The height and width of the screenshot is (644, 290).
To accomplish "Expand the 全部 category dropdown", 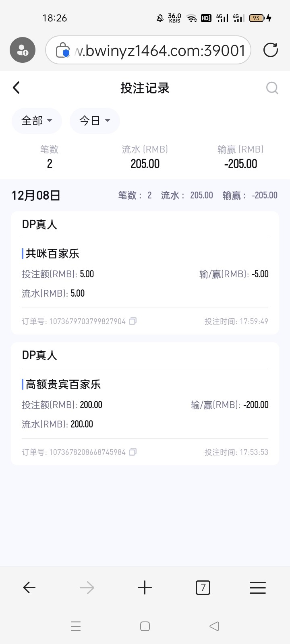I will [x=37, y=121].
